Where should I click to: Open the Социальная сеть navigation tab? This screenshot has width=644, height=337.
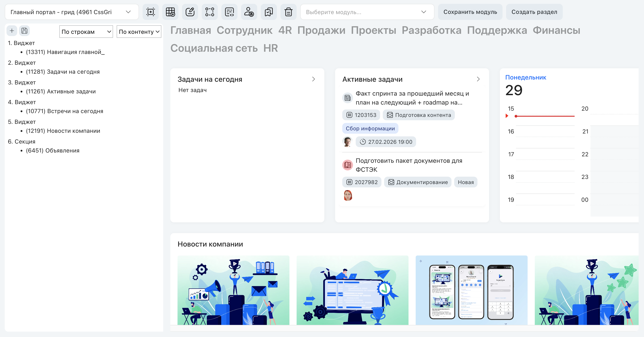click(214, 48)
